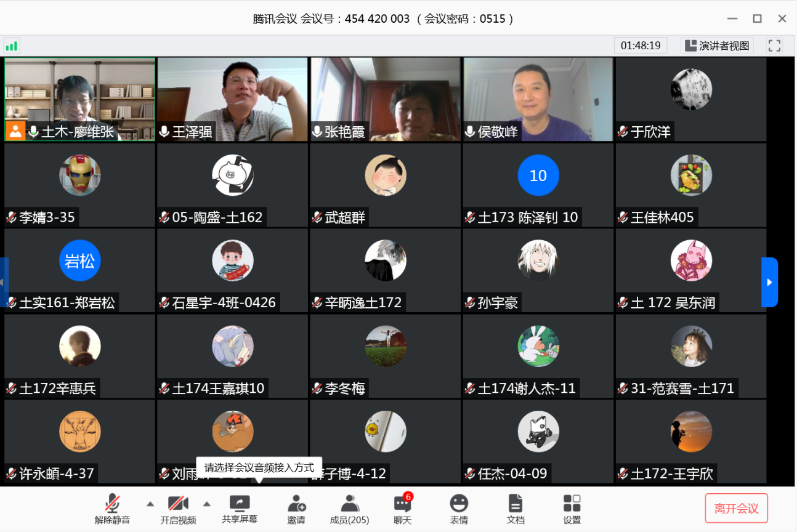
Task: Open the 邀请 invite icon
Action: coord(296,509)
